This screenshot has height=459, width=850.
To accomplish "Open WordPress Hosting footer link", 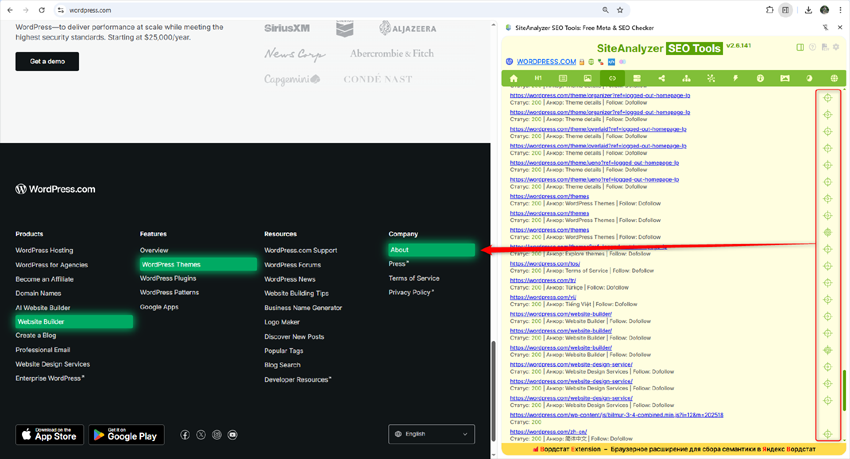I will [x=44, y=250].
